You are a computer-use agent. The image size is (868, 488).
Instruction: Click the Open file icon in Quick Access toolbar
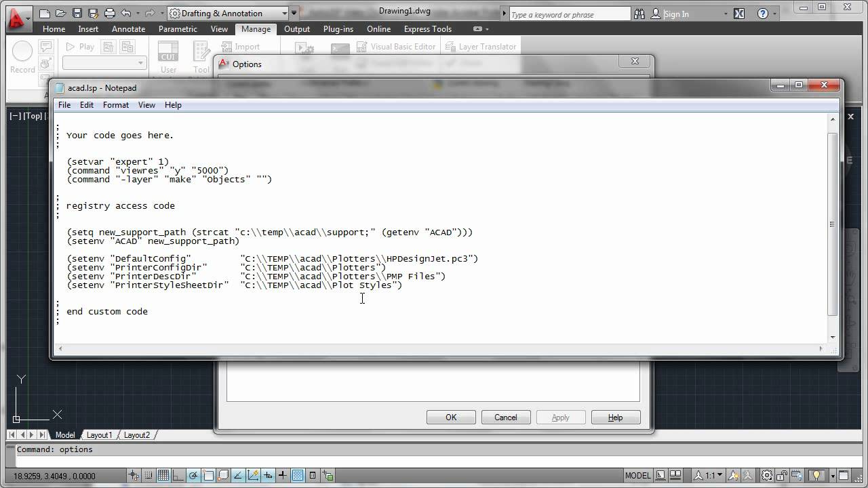[61, 13]
